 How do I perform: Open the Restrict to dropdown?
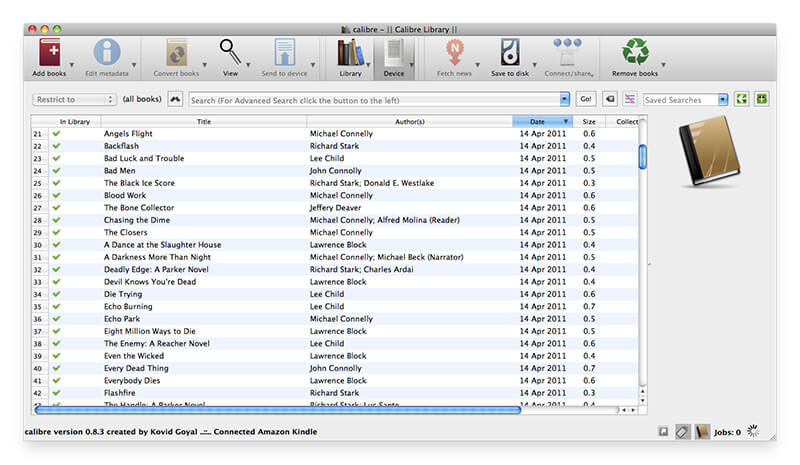(x=74, y=100)
